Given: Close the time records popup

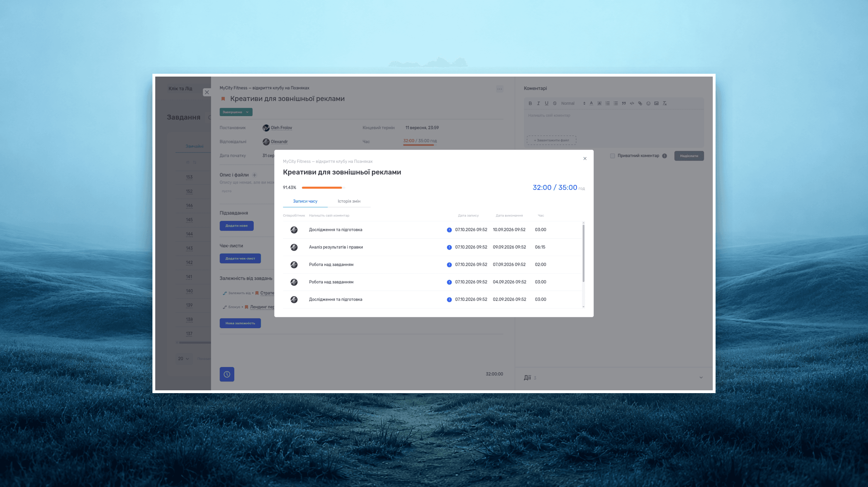Looking at the screenshot, I should 585,158.
